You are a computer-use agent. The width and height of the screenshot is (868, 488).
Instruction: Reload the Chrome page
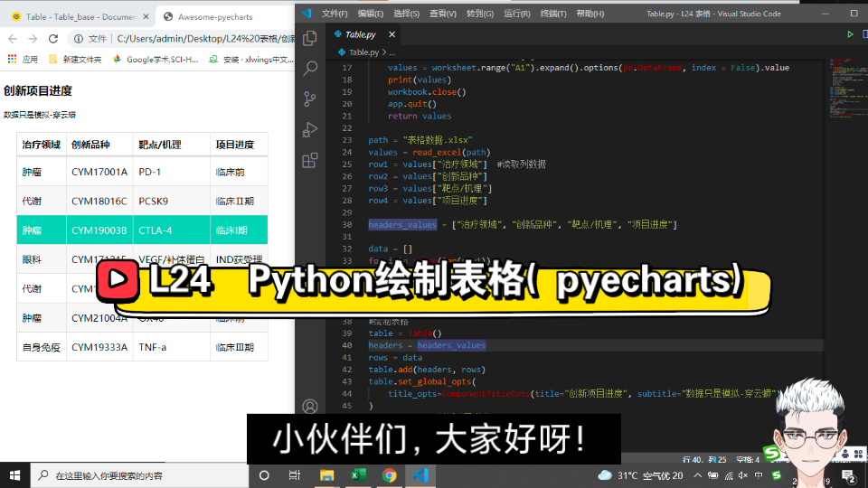[x=53, y=38]
